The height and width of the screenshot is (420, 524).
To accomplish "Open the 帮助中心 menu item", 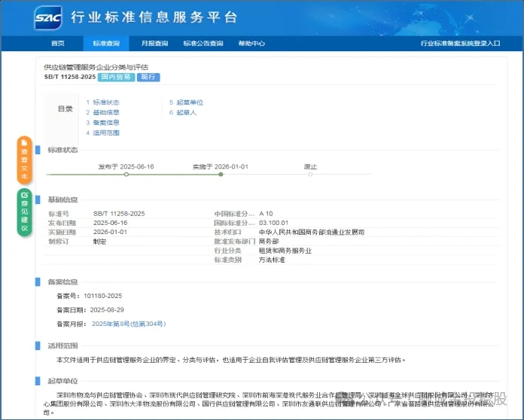I will pyautogui.click(x=251, y=44).
